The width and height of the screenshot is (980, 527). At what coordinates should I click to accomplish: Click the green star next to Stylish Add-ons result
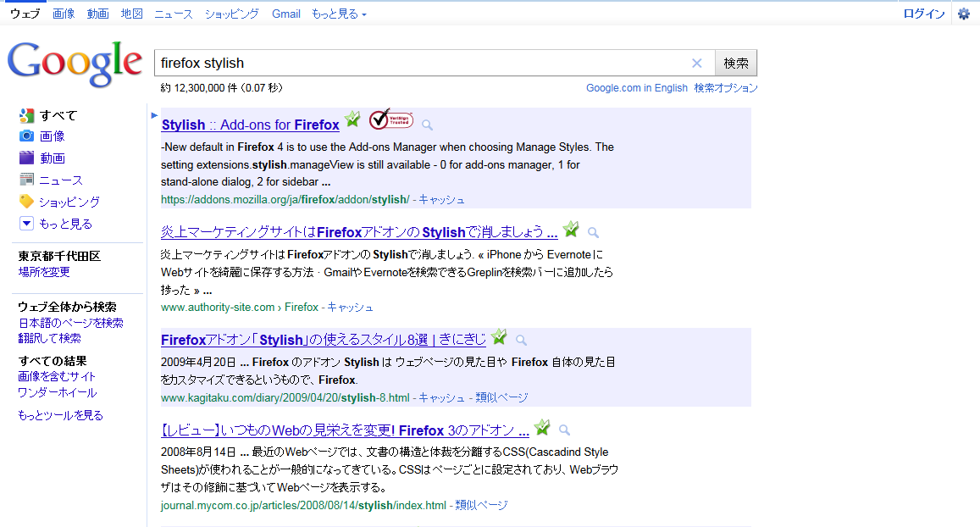[352, 119]
